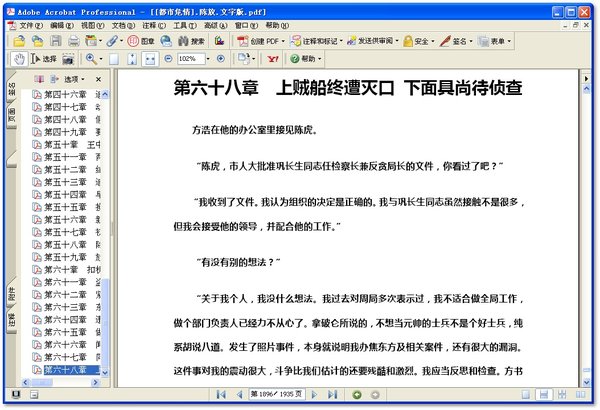Viewport: 600px width, 410px height.
Task: Go to the first page
Action: pos(221,394)
